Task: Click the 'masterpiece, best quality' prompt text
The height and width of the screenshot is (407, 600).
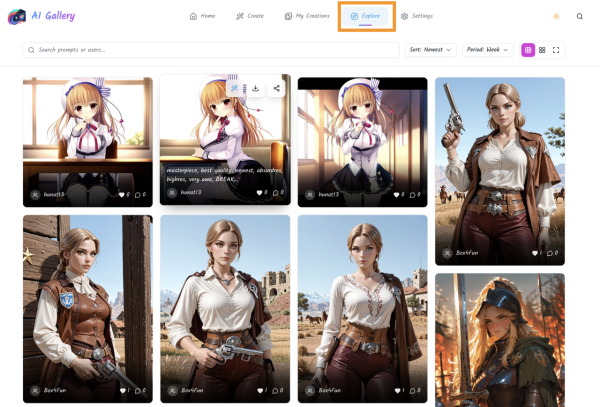Action: pyautogui.click(x=224, y=174)
